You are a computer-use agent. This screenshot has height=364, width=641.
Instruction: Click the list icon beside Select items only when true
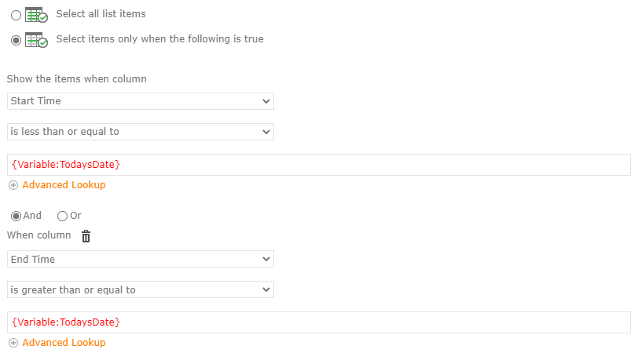[x=36, y=40]
